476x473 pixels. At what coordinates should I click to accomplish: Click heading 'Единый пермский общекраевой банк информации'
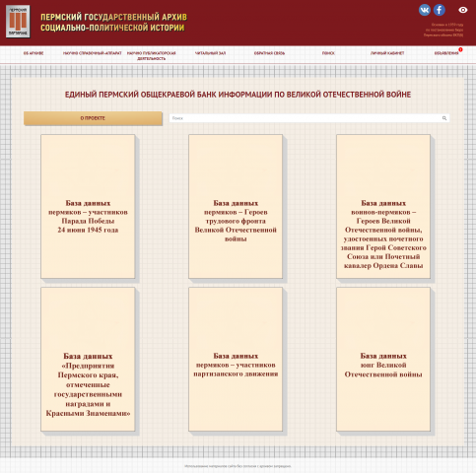click(238, 95)
